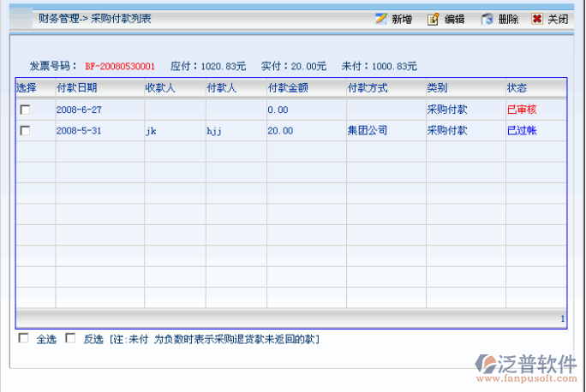
Task: Click invoice number BF-20080530001
Action: 120,66
